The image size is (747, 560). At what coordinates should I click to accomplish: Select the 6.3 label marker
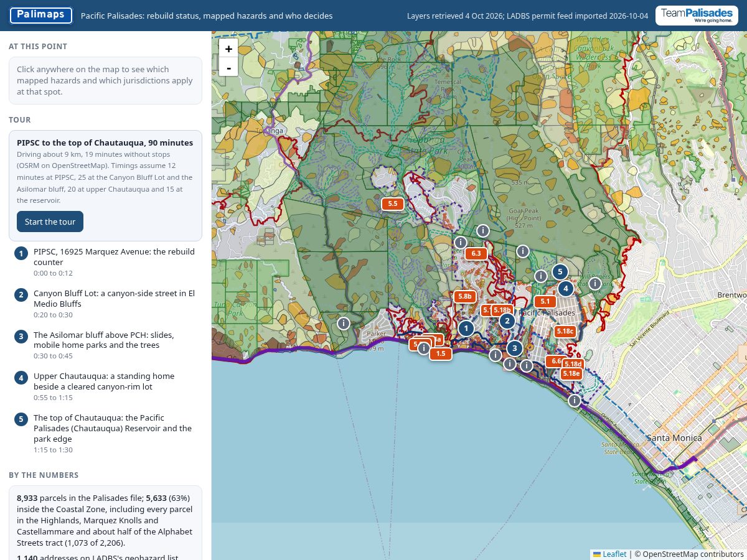coord(476,253)
